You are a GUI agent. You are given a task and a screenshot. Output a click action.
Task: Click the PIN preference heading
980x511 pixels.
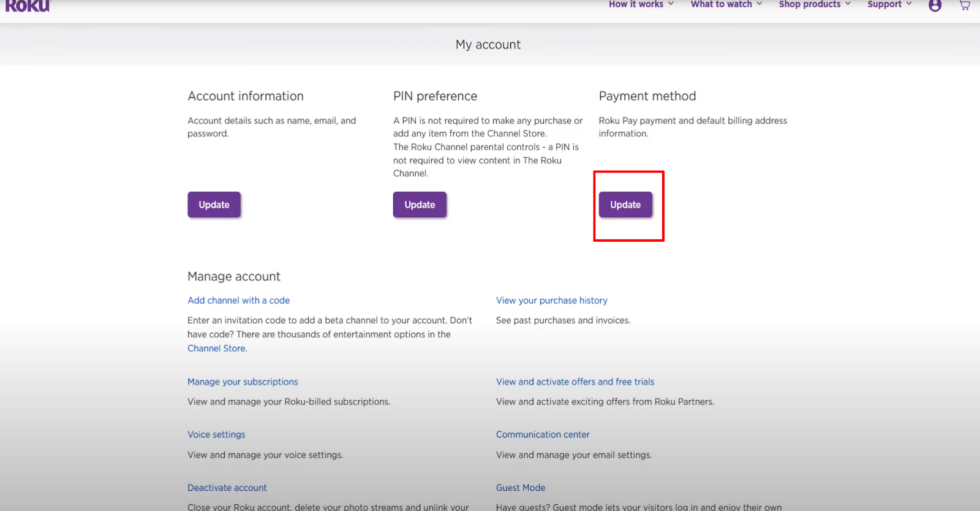pyautogui.click(x=435, y=96)
